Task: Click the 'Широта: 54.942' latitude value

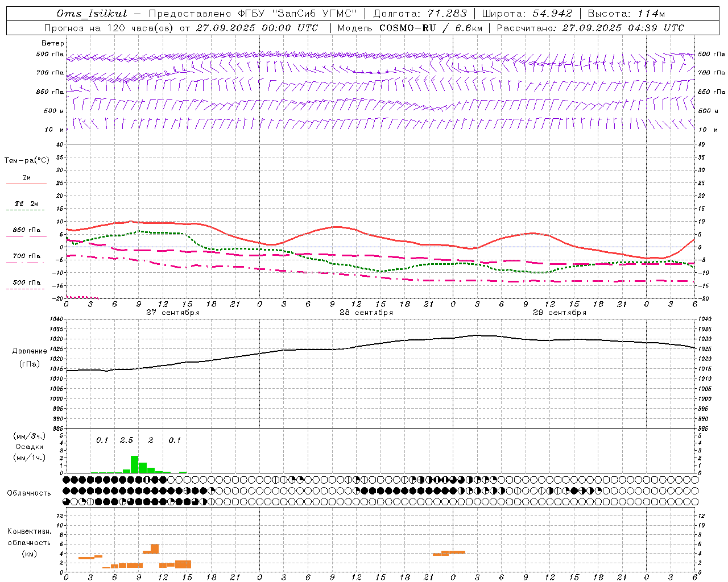Action: 527,14
